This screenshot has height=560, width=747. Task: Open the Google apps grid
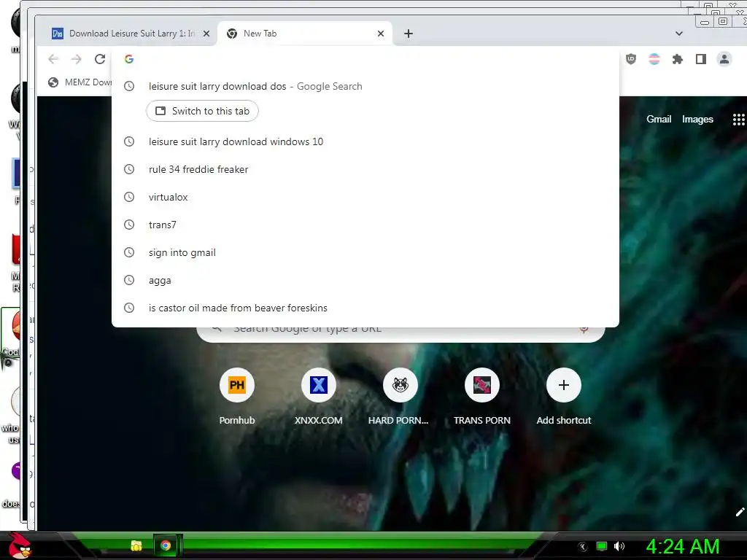click(x=738, y=119)
